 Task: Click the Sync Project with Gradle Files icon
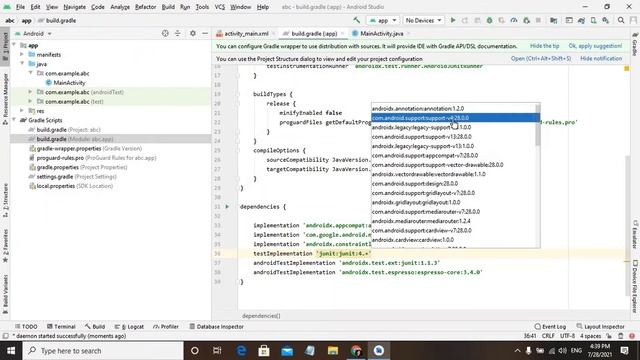point(581,20)
